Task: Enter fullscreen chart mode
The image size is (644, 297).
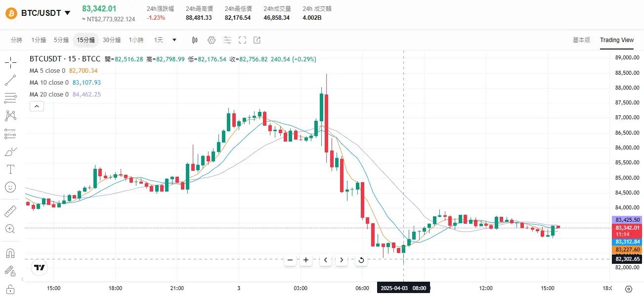Action: [242, 40]
